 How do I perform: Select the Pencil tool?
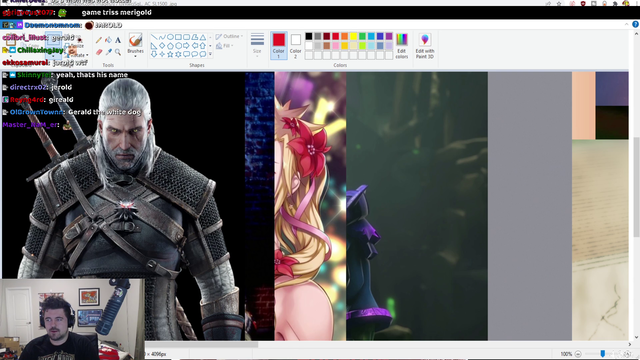coord(99,40)
